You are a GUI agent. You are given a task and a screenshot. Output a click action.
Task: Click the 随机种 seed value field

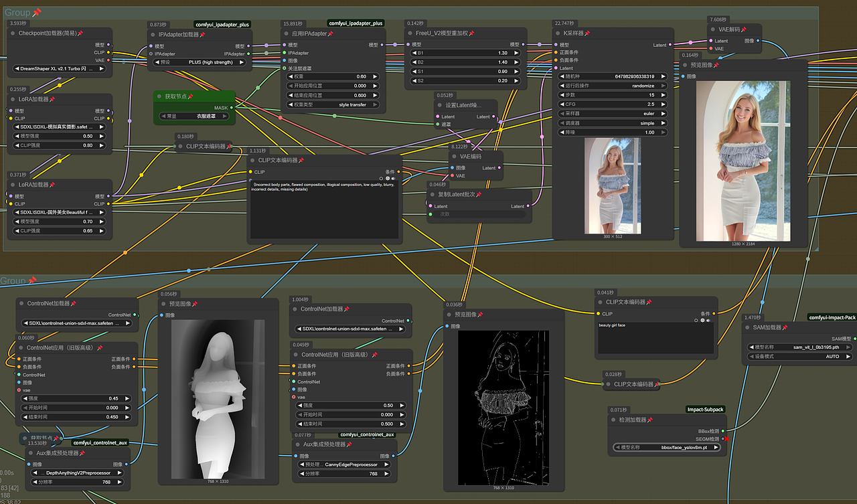point(613,76)
